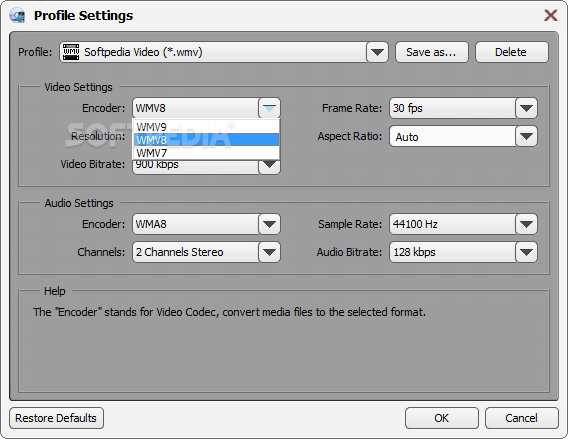Click Restore Defaults
Image resolution: width=568 pixels, height=439 pixels.
[56, 418]
